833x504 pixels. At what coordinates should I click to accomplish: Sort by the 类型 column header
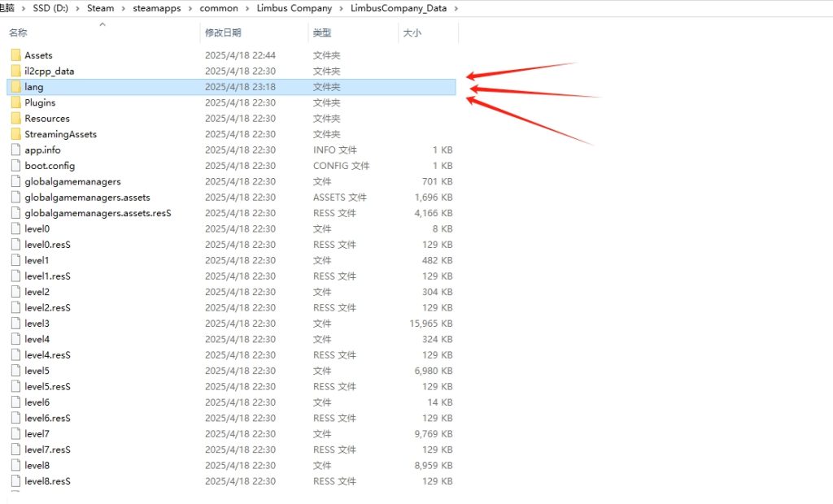[322, 33]
